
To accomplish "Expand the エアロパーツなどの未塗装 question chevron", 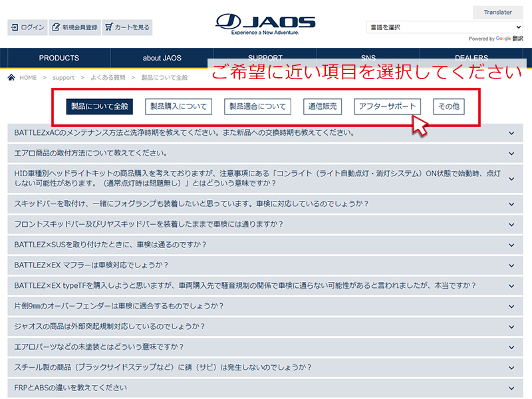I will [511, 347].
